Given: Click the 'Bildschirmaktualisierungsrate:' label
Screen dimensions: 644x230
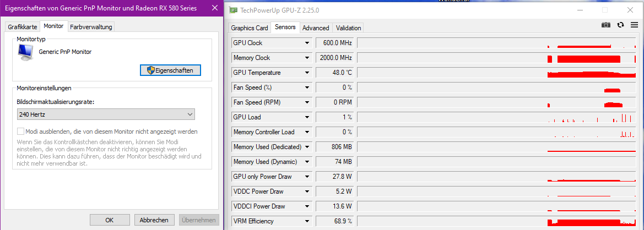Looking at the screenshot, I should 56,102.
